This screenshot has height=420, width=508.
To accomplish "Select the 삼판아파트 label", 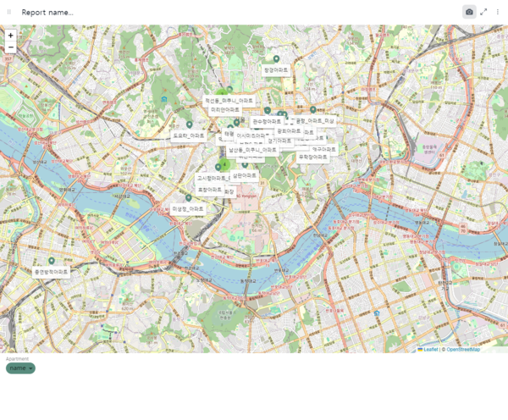I will (x=244, y=175).
